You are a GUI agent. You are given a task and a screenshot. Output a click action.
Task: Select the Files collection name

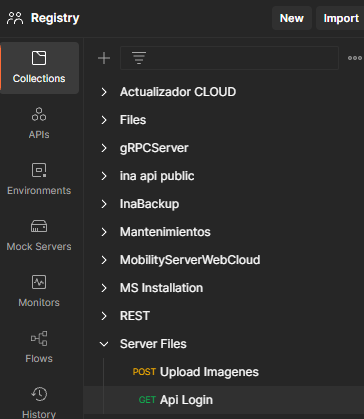tap(133, 120)
